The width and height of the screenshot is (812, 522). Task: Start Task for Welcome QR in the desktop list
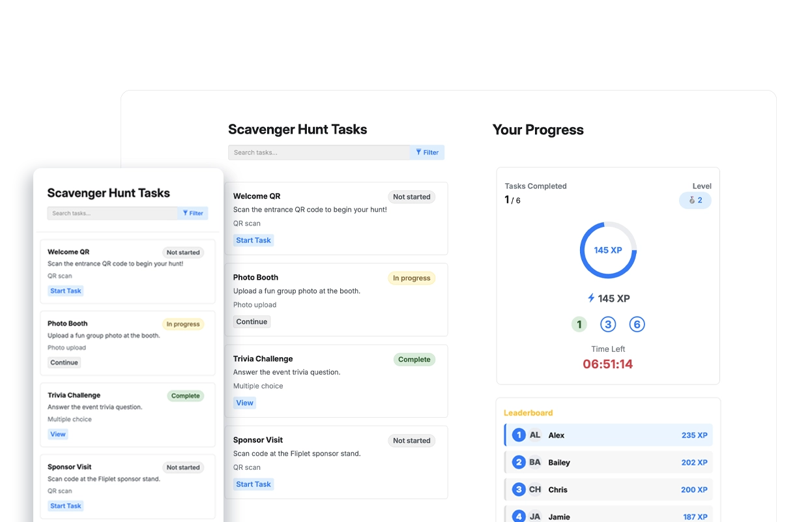pyautogui.click(x=254, y=240)
